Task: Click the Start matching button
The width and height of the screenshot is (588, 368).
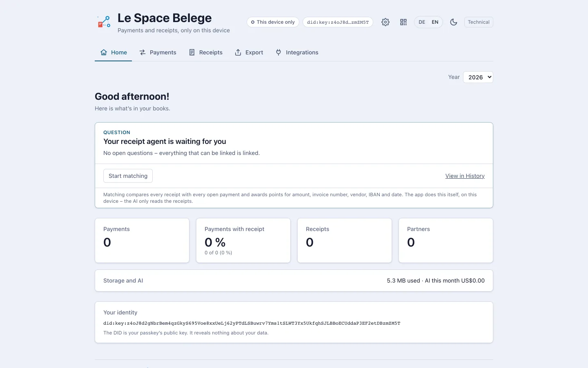Action: point(128,176)
